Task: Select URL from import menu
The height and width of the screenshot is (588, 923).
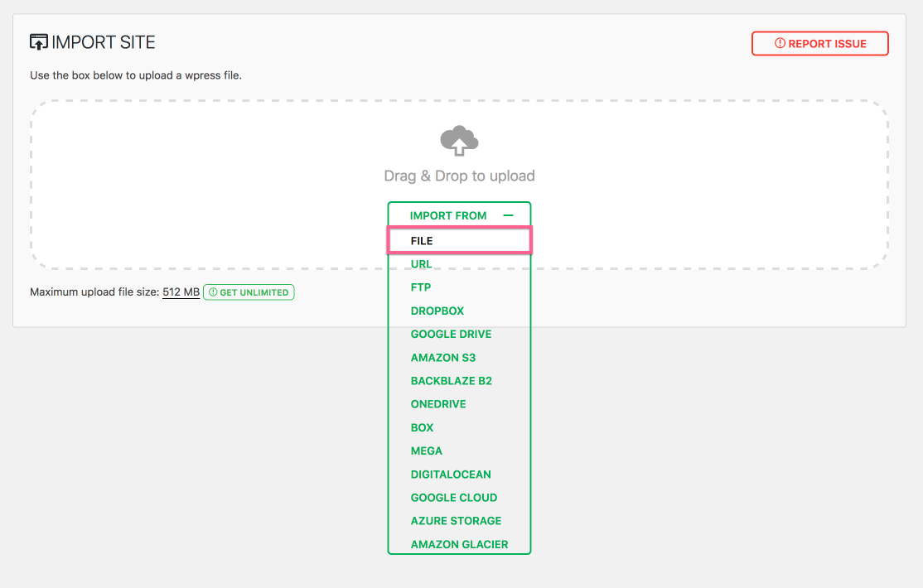Action: click(x=421, y=264)
